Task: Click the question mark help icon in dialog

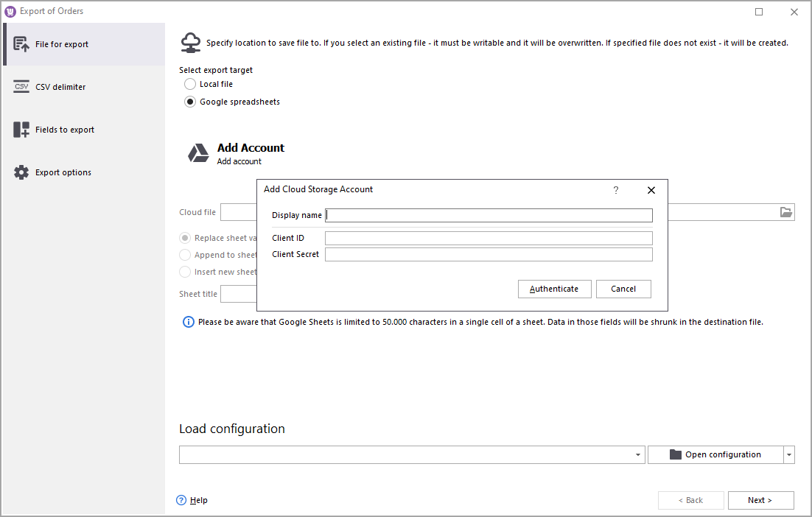Action: click(616, 190)
